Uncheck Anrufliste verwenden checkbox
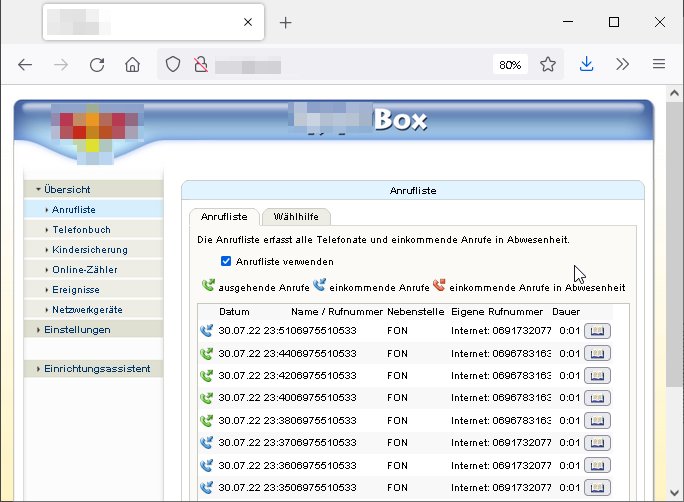Image resolution: width=684 pixels, height=502 pixels. click(226, 261)
